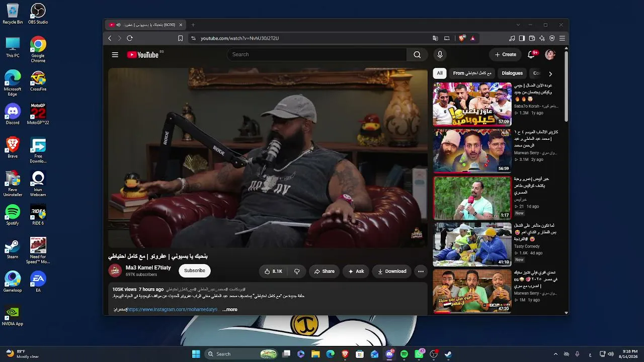The image size is (644, 362).
Task: Open Brave Leo AI icon
Action: (542, 38)
